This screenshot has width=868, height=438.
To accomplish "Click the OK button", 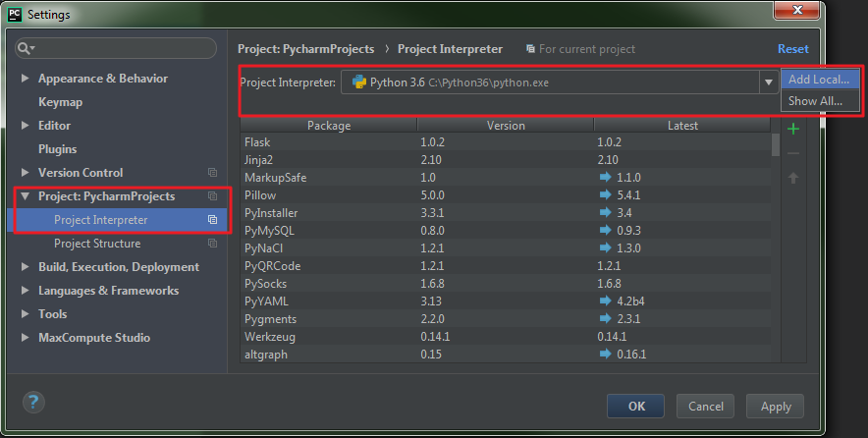I will point(635,406).
